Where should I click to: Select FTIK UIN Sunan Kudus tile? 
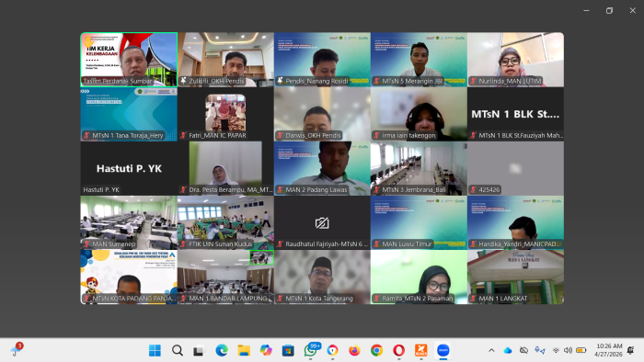click(225, 222)
